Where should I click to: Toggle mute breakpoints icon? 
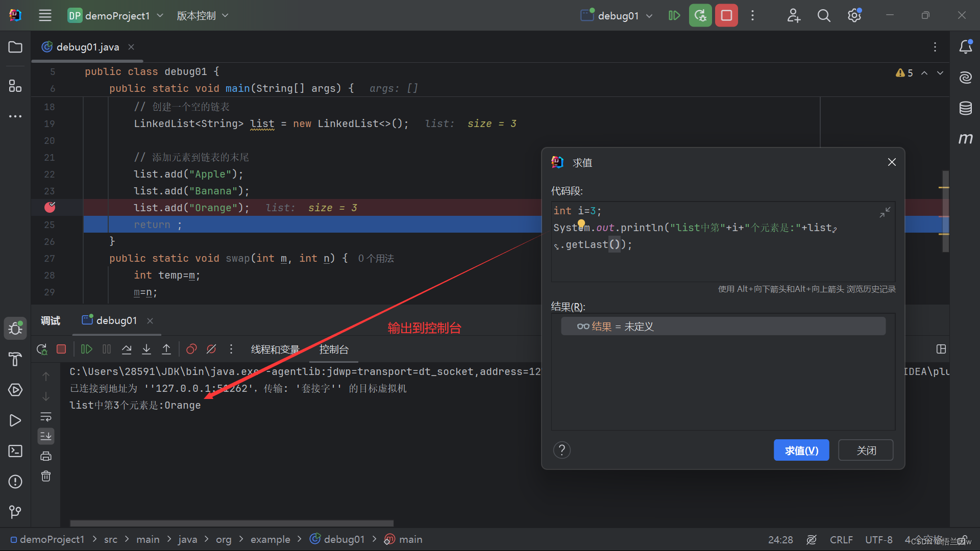[x=211, y=349]
